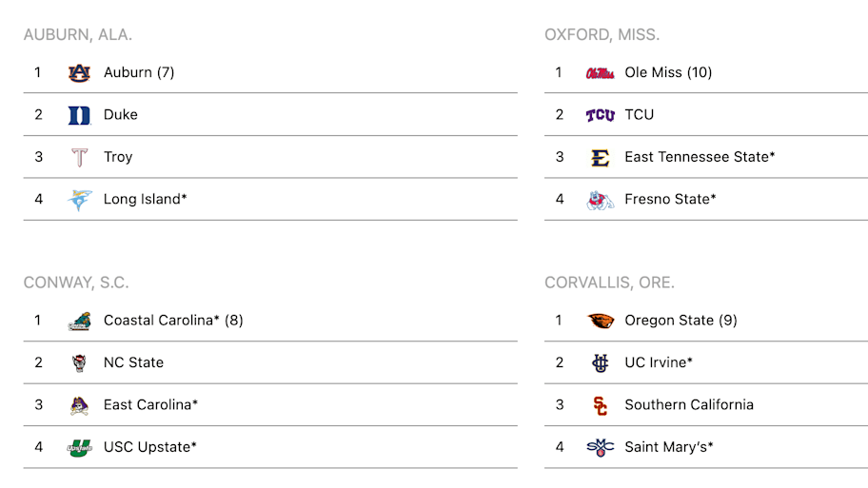Click the Coastal Carolina (8) team name
The image size is (868, 488).
[x=173, y=321]
